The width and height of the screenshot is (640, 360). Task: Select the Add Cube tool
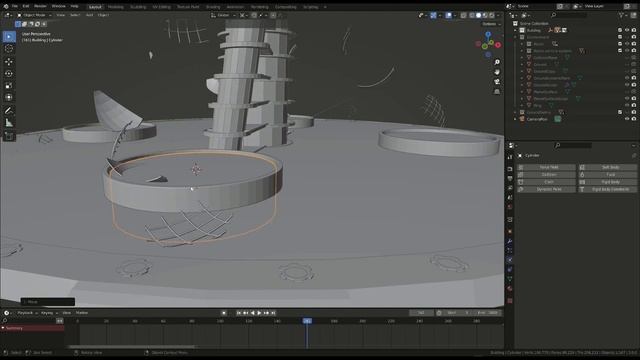point(9,136)
